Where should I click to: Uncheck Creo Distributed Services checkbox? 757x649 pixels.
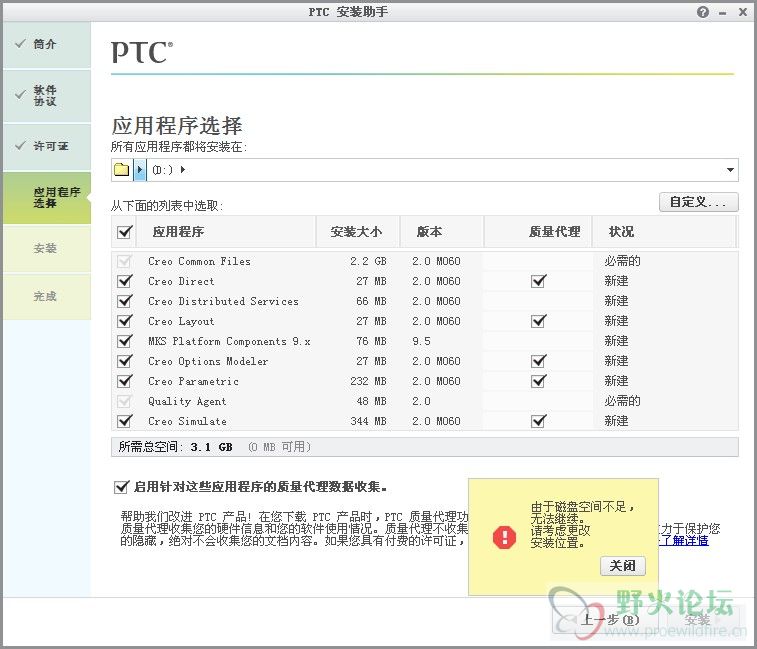(x=125, y=301)
